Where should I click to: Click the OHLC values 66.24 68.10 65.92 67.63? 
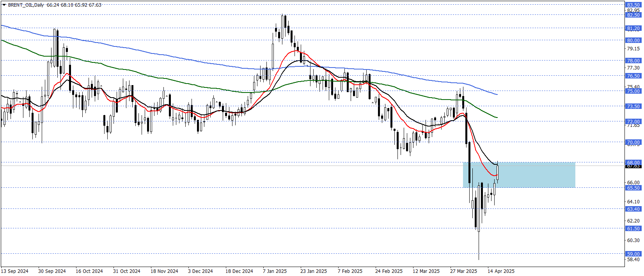point(74,5)
